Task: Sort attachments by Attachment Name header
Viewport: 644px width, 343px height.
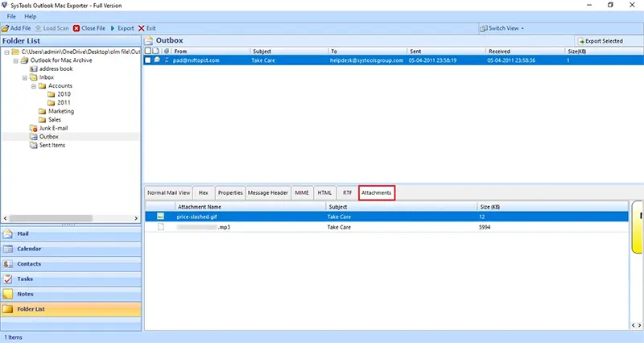Action: pyautogui.click(x=250, y=207)
